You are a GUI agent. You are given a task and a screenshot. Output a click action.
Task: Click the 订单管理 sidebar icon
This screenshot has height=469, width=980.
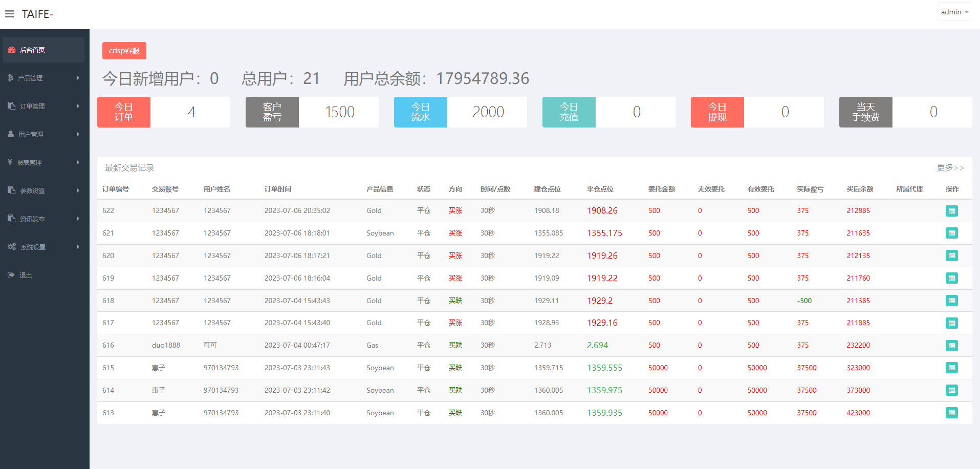pos(11,106)
